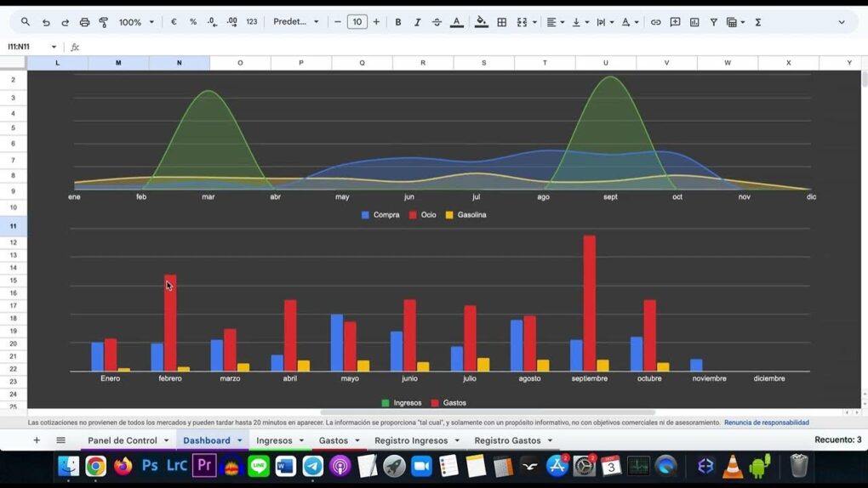Image resolution: width=868 pixels, height=488 pixels.
Task: Click the Gasolina legend entry
Action: [x=465, y=215]
